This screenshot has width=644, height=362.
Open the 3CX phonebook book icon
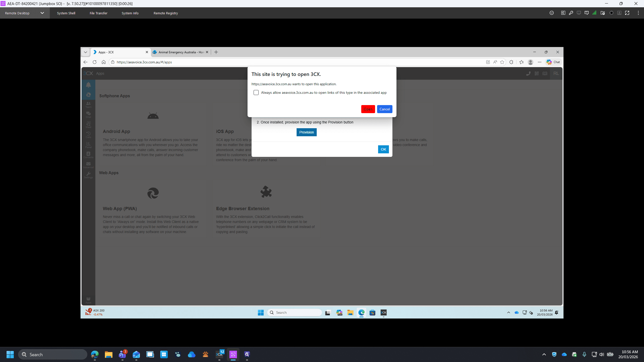point(545,73)
